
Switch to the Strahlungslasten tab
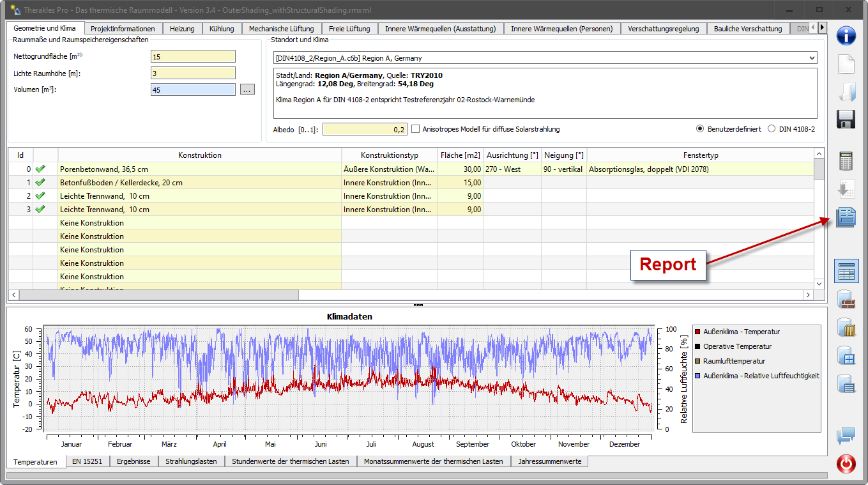click(191, 461)
